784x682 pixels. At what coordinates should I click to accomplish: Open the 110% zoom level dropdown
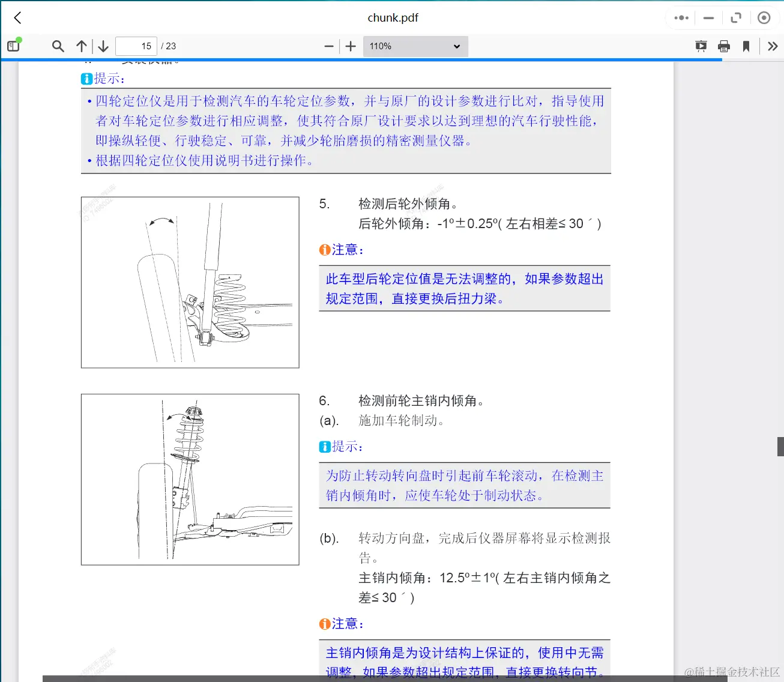tap(415, 46)
